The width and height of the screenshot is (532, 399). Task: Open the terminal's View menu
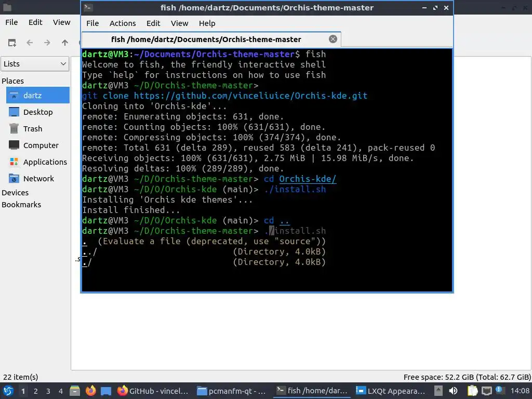179,23
